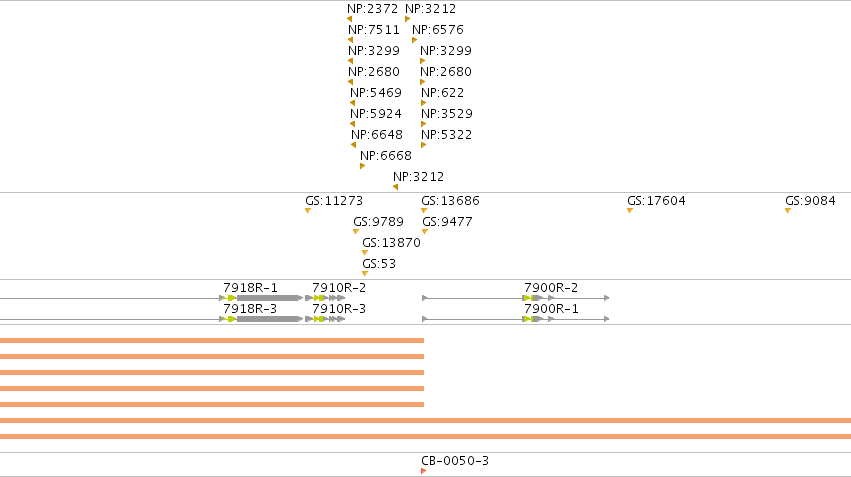Viewport: 851px width, 477px height.
Task: Open the 7910R-3 transcript label
Action: pyautogui.click(x=339, y=309)
